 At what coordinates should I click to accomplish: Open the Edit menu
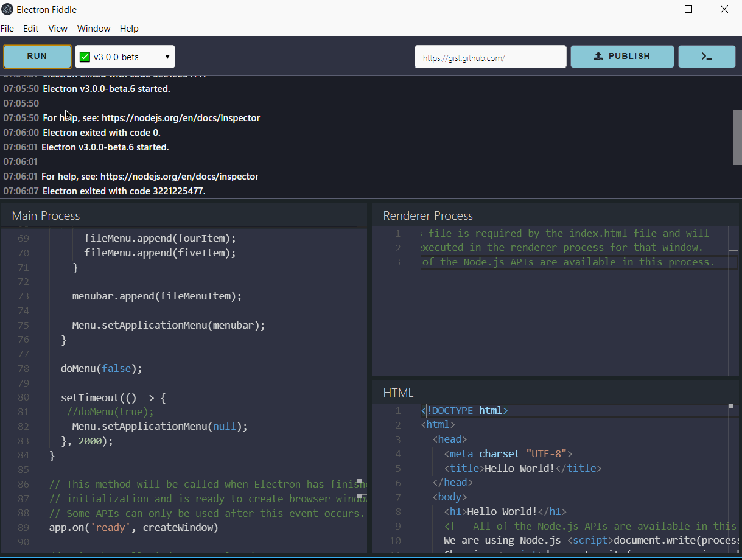(31, 29)
